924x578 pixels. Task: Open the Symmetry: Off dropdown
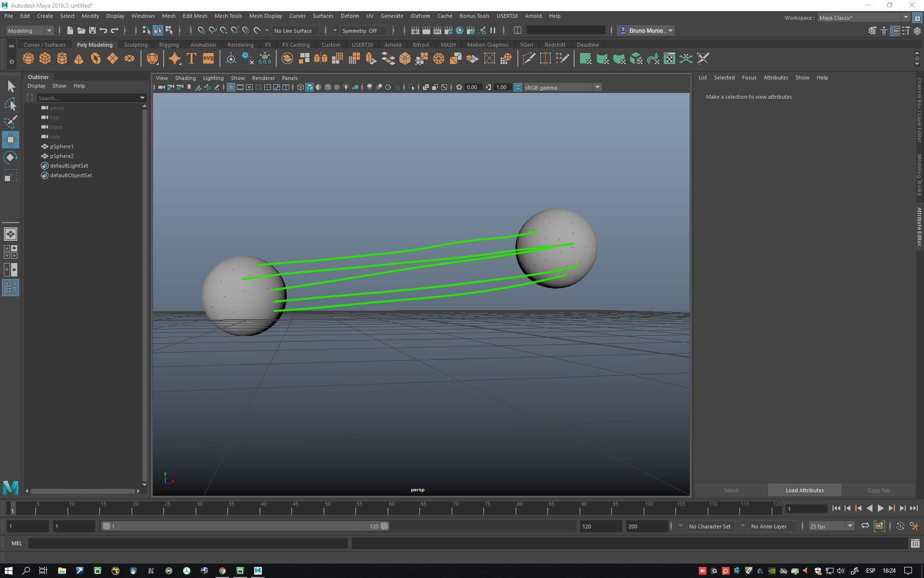click(x=363, y=30)
